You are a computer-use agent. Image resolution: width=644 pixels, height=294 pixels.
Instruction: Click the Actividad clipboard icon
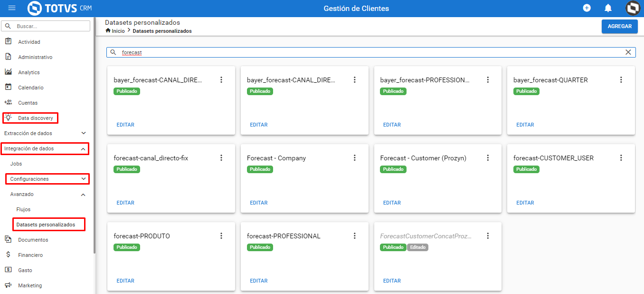pos(8,41)
